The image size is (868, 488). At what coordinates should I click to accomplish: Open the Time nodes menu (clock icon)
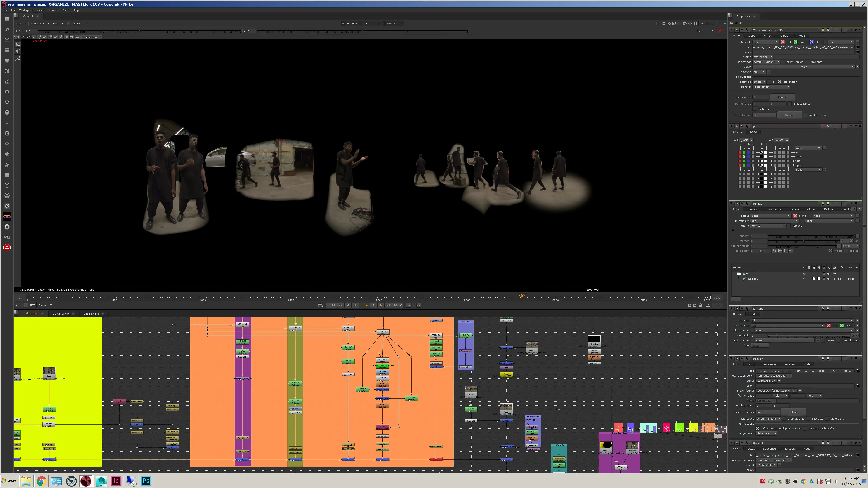7,40
